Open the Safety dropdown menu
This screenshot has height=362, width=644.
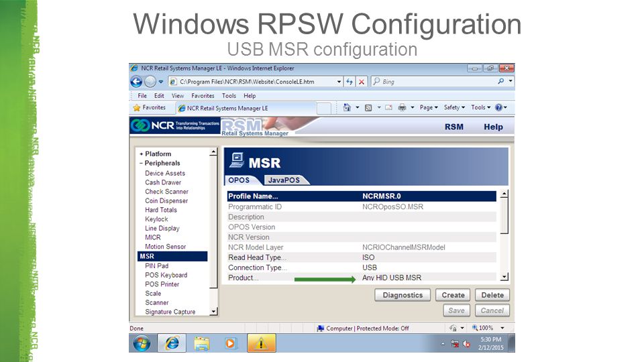[x=454, y=107]
